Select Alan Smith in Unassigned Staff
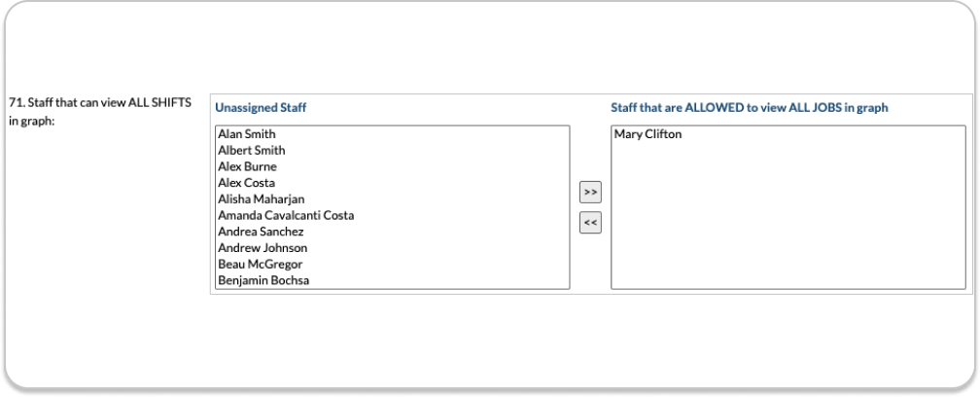The height and width of the screenshot is (397, 980). pos(248,134)
